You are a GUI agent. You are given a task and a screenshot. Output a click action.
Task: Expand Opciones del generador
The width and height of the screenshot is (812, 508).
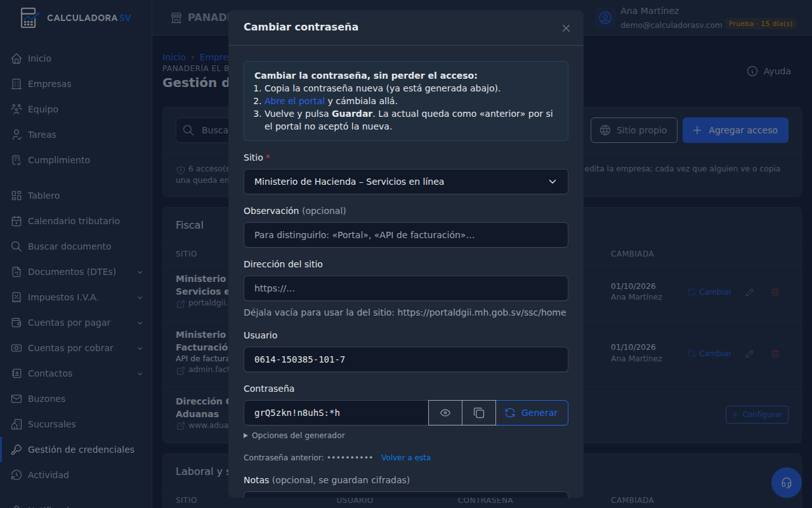294,436
